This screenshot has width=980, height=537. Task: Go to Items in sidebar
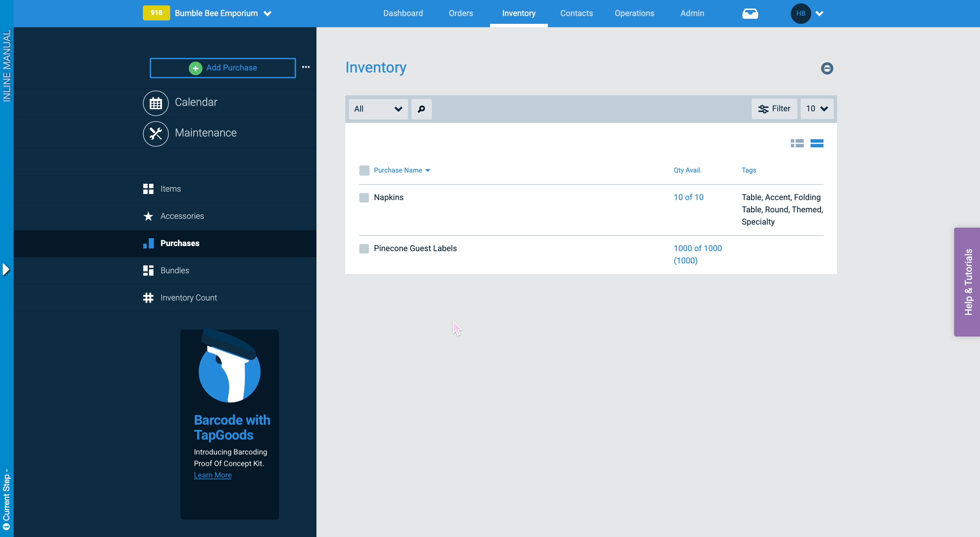coord(170,189)
